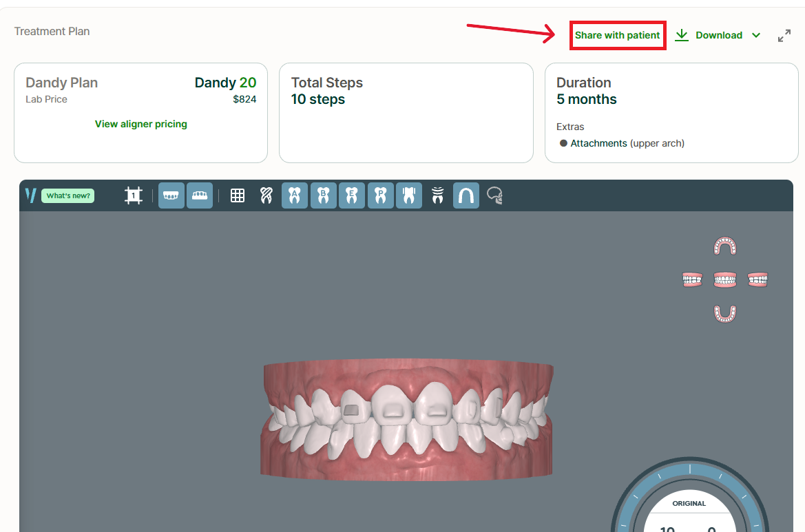Switch to the front view of teeth
This screenshot has height=532, width=805.
coord(724,279)
